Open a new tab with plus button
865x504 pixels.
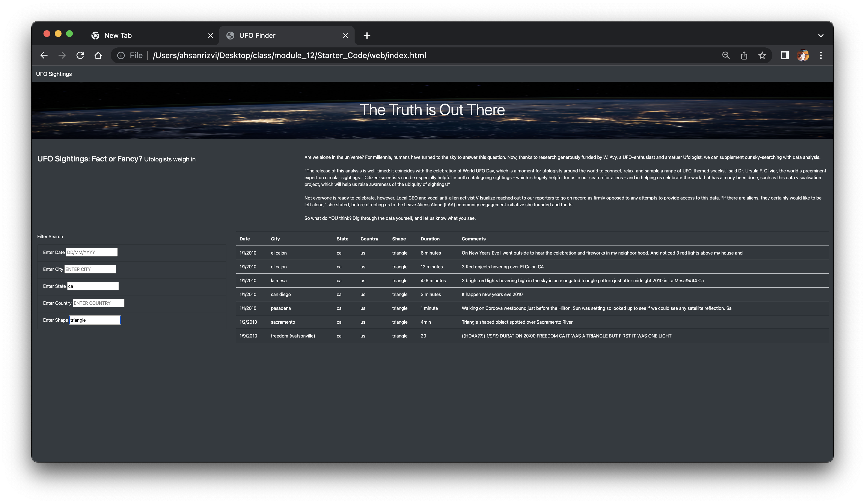[x=367, y=35]
